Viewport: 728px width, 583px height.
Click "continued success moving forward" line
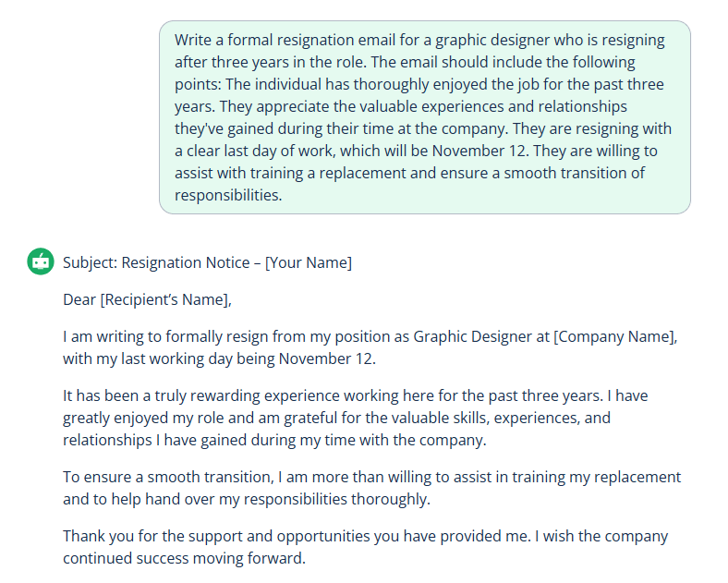(183, 558)
